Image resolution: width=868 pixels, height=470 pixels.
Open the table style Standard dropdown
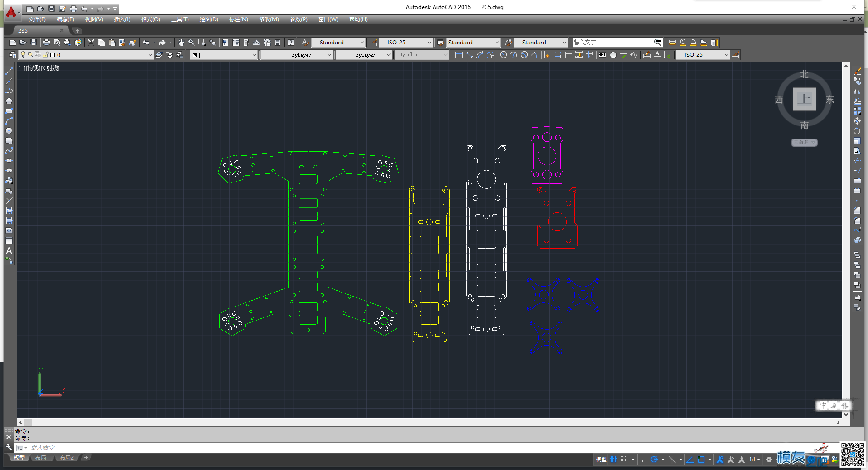click(473, 43)
